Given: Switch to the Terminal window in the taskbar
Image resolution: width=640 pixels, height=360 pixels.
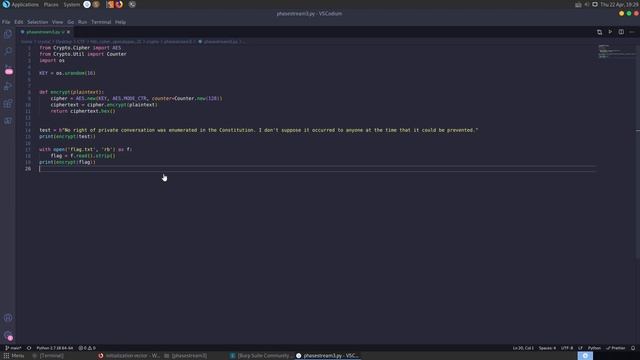Looking at the screenshot, I should [48, 356].
